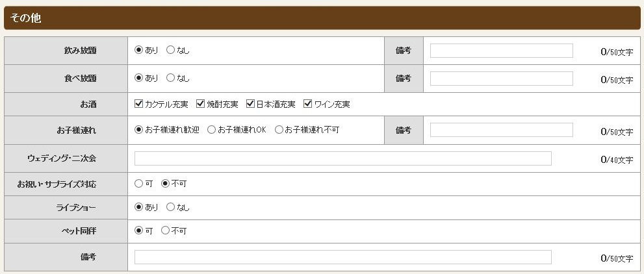
Task: Select なし for 飲み放題
Action: [170, 50]
